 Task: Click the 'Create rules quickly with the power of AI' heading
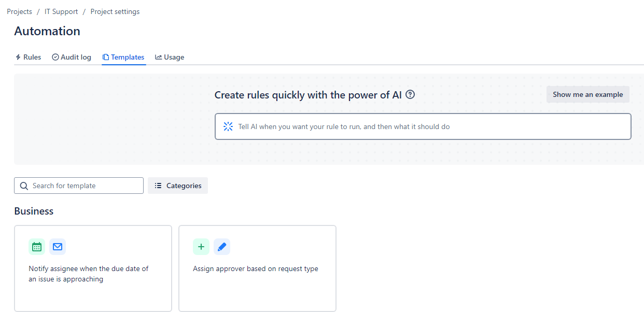[308, 95]
